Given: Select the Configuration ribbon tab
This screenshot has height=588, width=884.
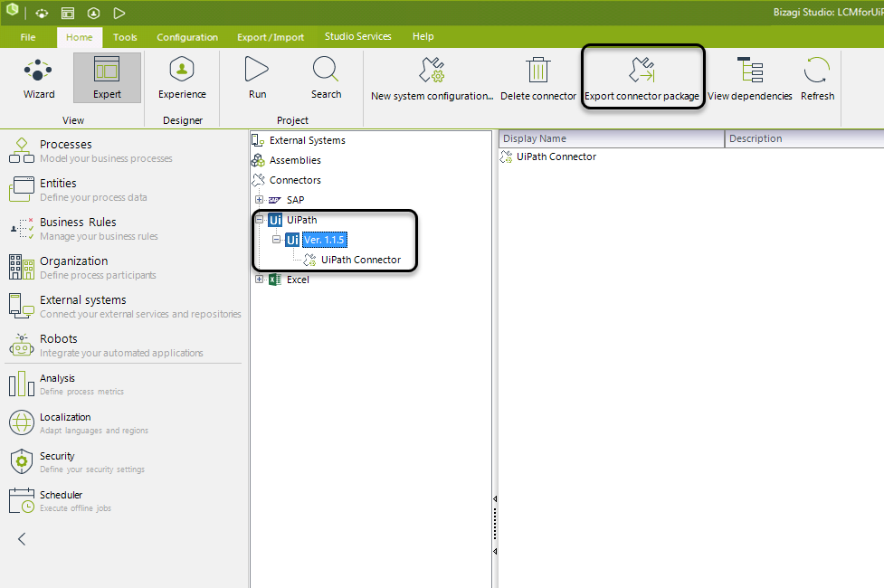Looking at the screenshot, I should 187,37.
